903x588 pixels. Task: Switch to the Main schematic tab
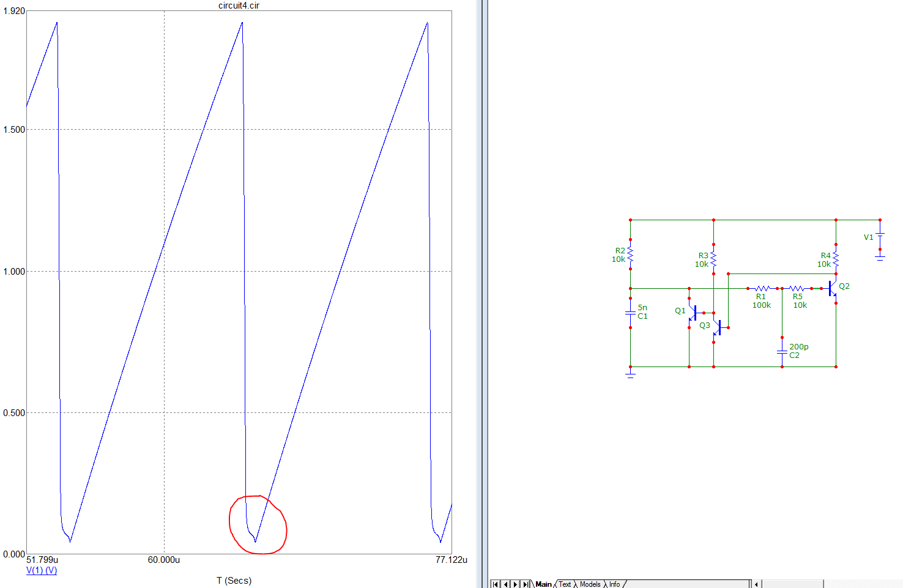coord(543,584)
